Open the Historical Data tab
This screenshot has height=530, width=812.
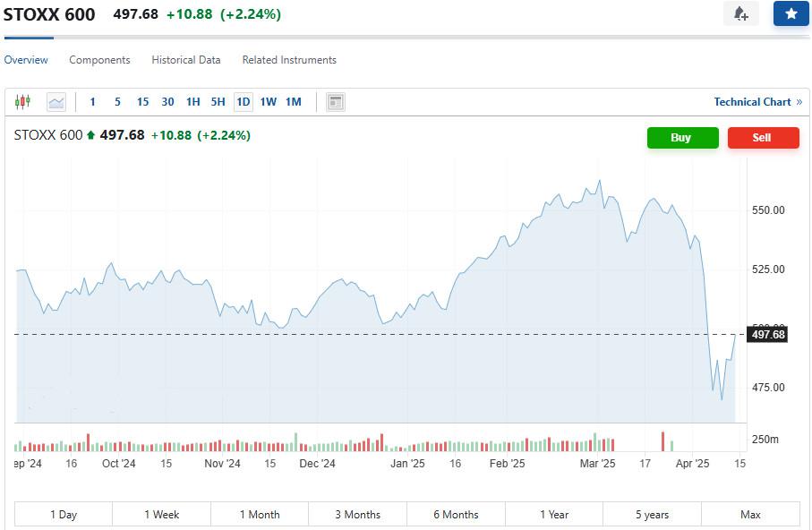pyautogui.click(x=186, y=60)
